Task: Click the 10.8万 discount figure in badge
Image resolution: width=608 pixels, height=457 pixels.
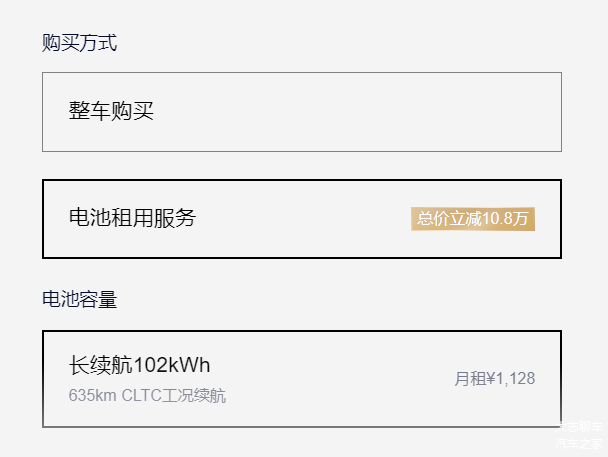Action: [x=505, y=219]
